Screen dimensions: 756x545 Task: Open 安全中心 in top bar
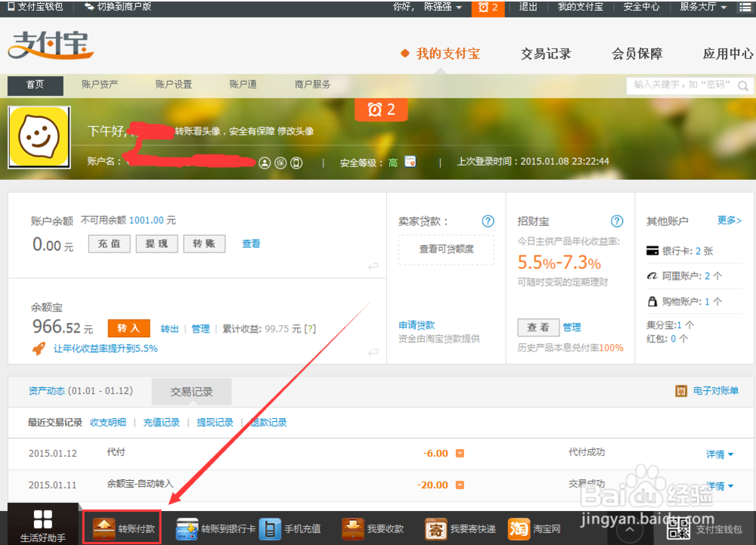[x=641, y=8]
